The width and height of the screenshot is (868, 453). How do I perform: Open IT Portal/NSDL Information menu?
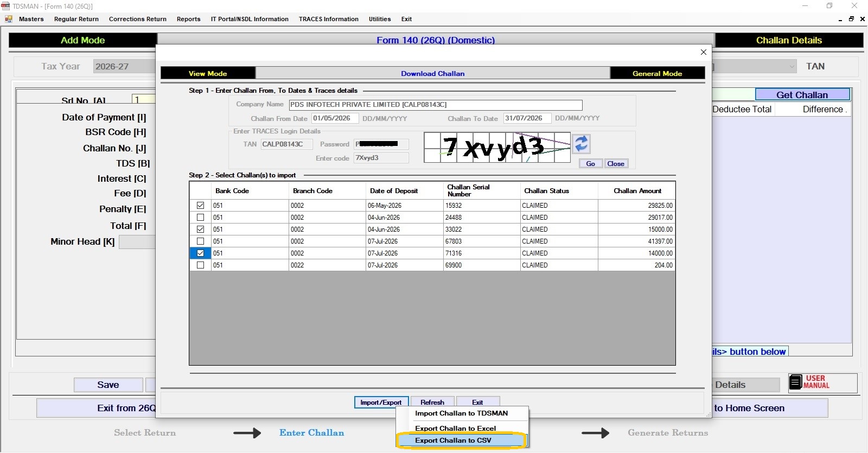click(x=250, y=19)
